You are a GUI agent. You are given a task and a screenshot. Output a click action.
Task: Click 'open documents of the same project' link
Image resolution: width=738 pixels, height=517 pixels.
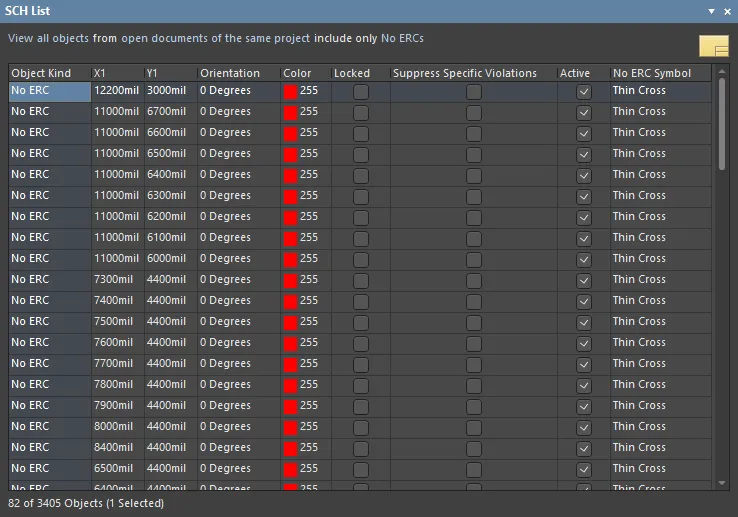216,38
